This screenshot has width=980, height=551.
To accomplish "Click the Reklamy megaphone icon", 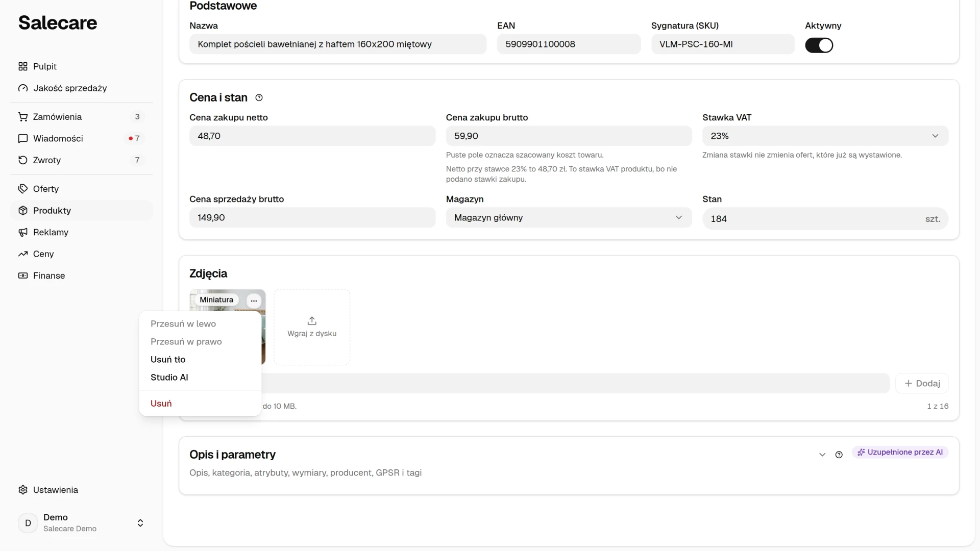I will 23,232.
